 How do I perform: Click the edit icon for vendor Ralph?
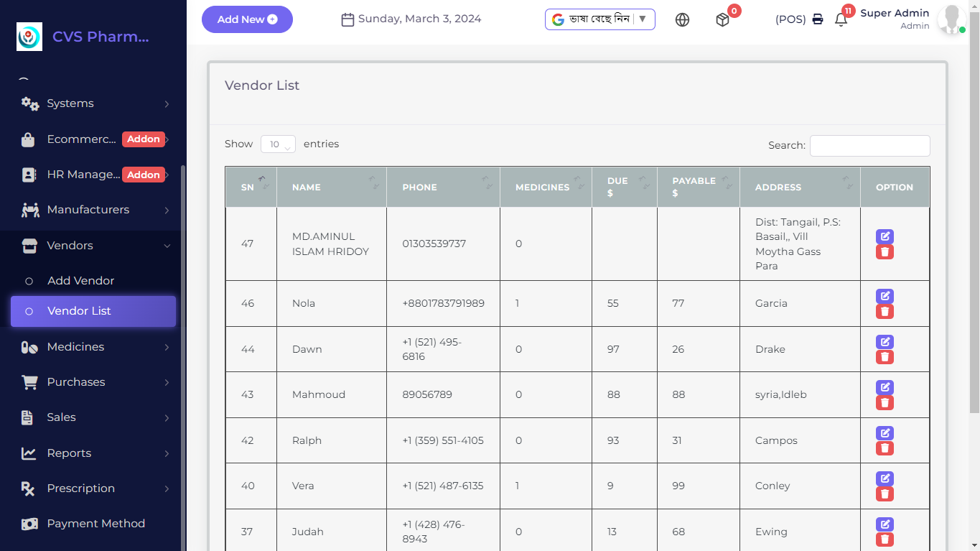(x=885, y=433)
